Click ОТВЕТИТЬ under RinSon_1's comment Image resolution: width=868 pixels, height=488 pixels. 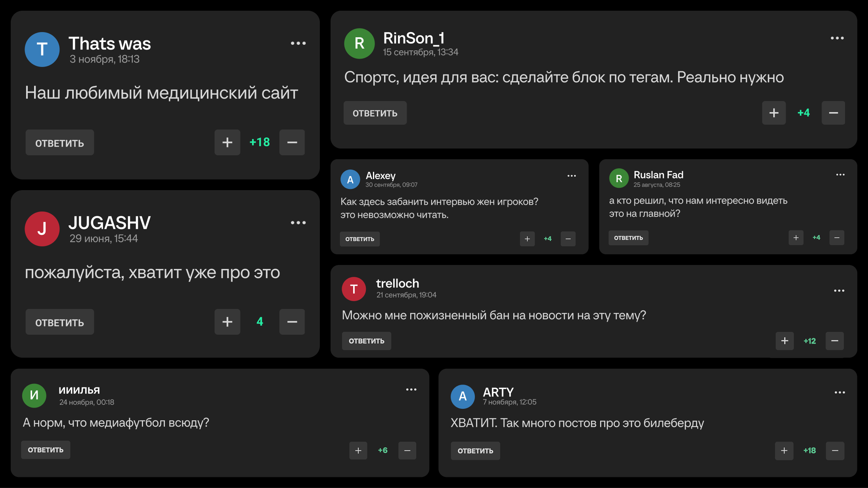point(375,113)
